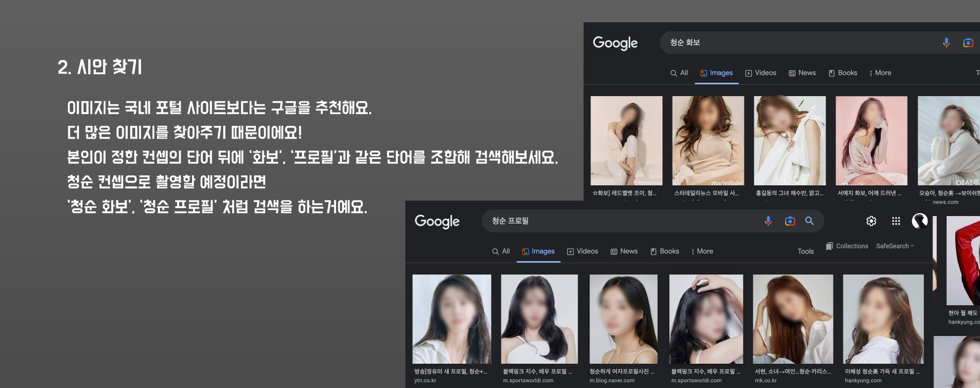Image resolution: width=980 pixels, height=388 pixels.
Task: Click the magnifier search button in 청순 프로필 search bar
Action: pos(809,221)
